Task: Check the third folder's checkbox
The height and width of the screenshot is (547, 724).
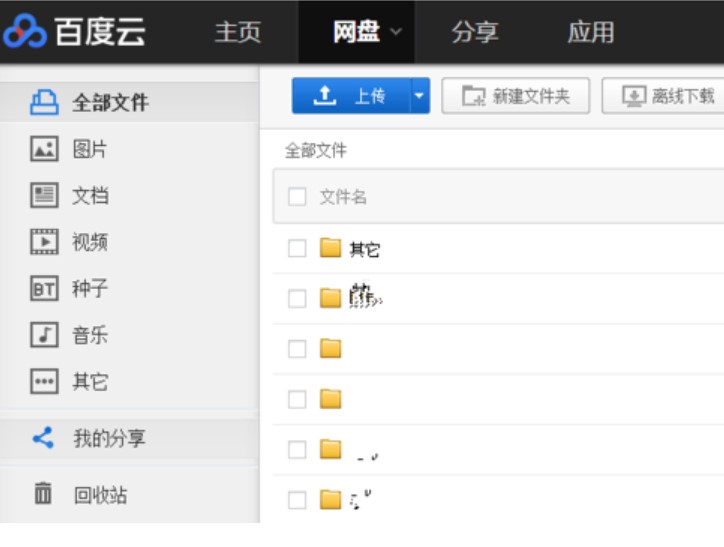Action: 297,349
